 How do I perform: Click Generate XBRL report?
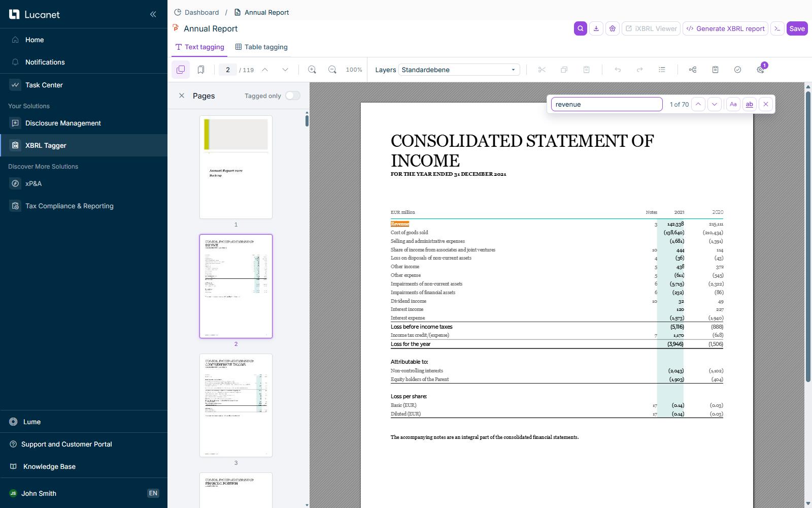725,28
